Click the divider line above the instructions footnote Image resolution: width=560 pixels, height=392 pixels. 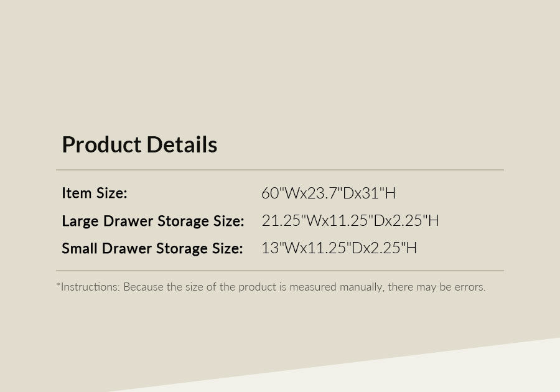click(x=280, y=271)
